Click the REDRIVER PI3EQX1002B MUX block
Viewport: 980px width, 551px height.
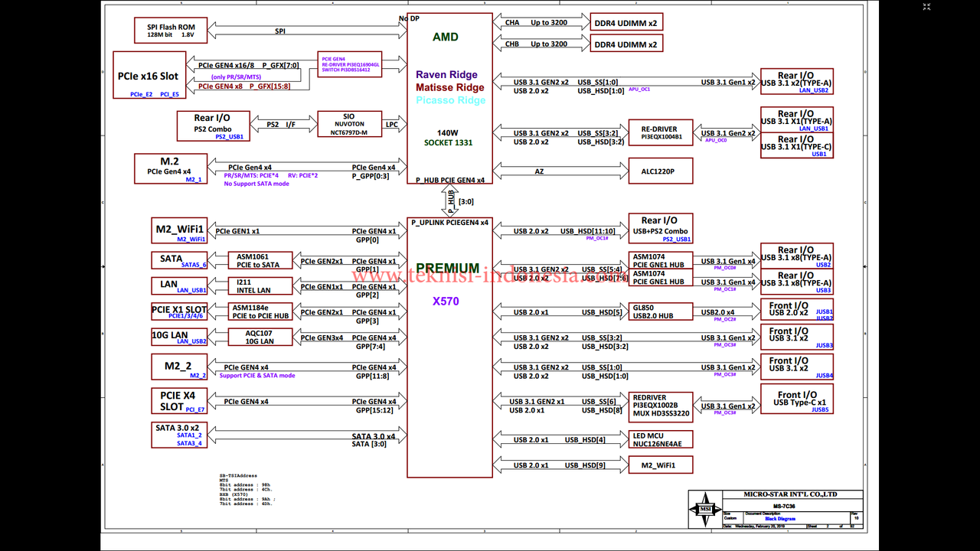tap(661, 406)
